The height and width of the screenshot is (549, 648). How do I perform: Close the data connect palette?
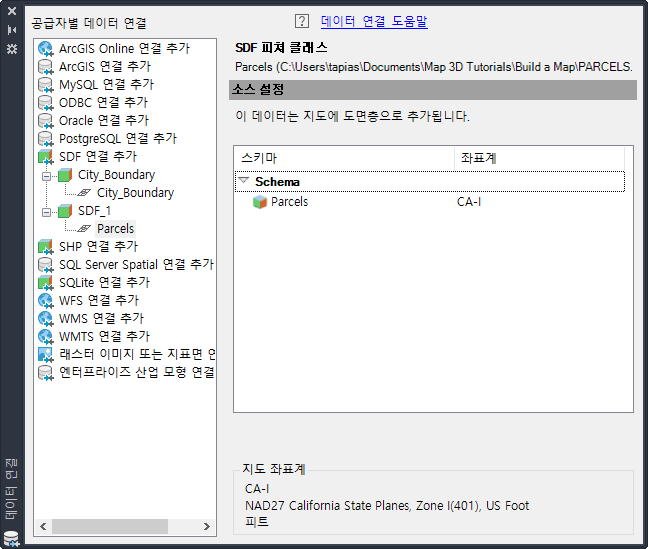(x=12, y=11)
